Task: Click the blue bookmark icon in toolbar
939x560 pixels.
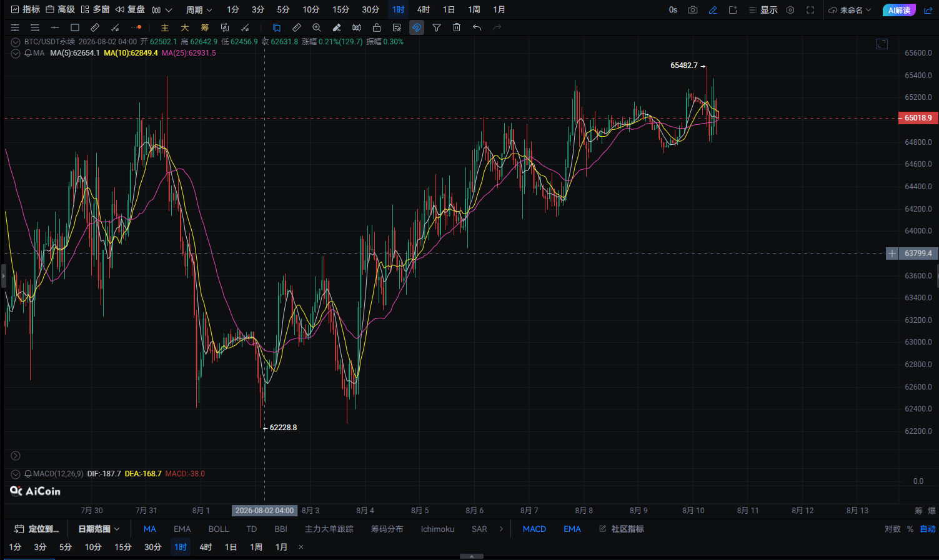Action: click(x=277, y=27)
